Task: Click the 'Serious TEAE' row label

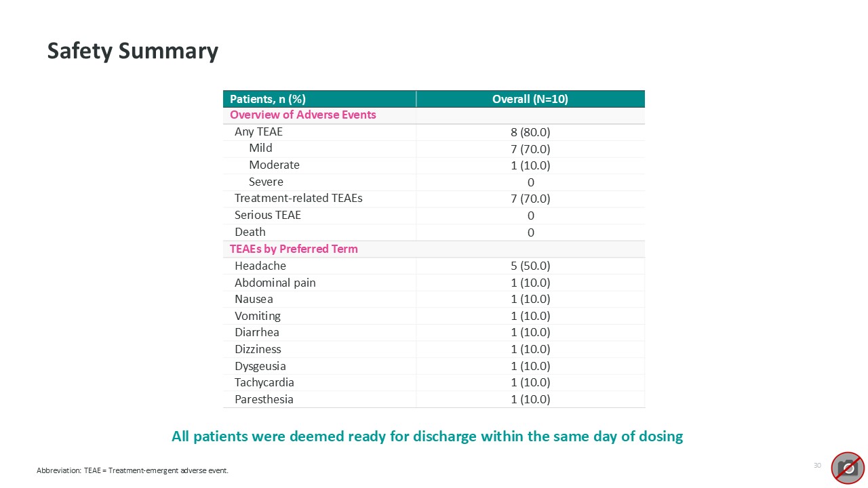Action: (267, 215)
